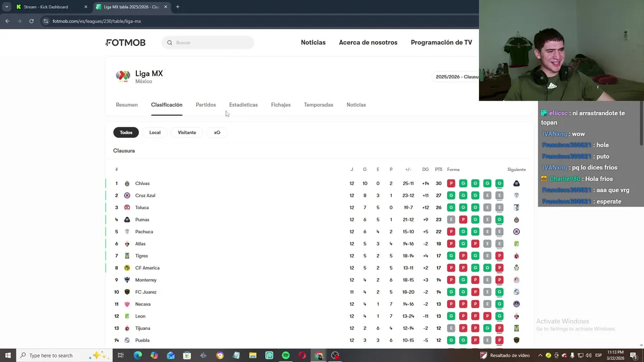Close the Liga MX tabla browser tab
The width and height of the screenshot is (644, 362).
coord(166,7)
